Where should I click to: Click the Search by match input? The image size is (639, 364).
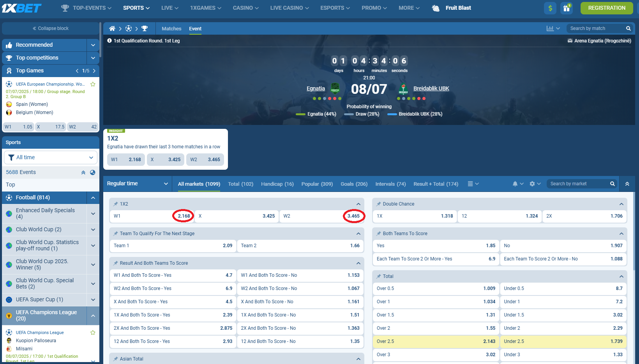tap(596, 28)
